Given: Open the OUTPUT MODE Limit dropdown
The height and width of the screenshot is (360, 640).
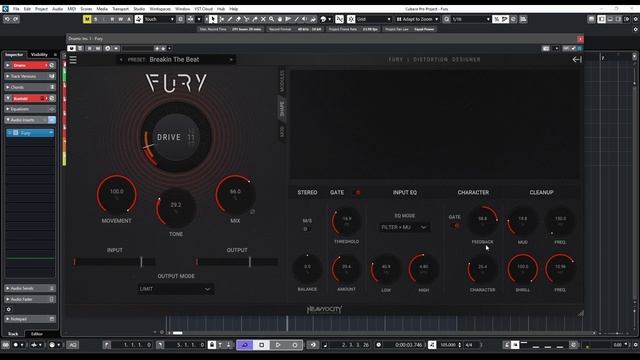Looking at the screenshot, I should pos(176,289).
